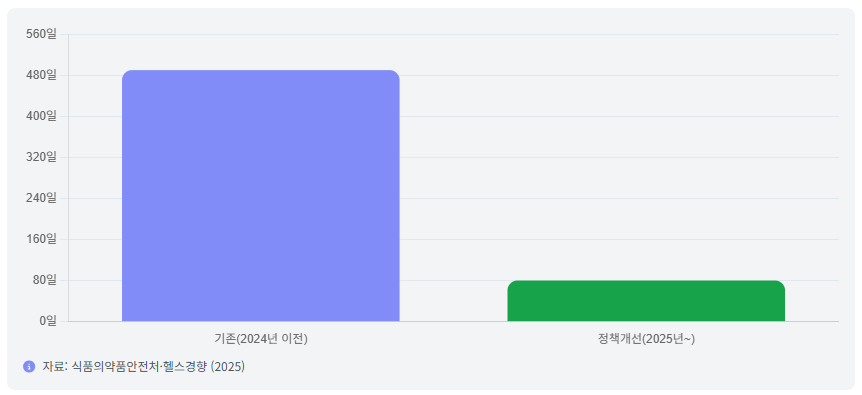862x395 pixels.
Task: Click the 560일 y-axis label
Action: tap(41, 34)
